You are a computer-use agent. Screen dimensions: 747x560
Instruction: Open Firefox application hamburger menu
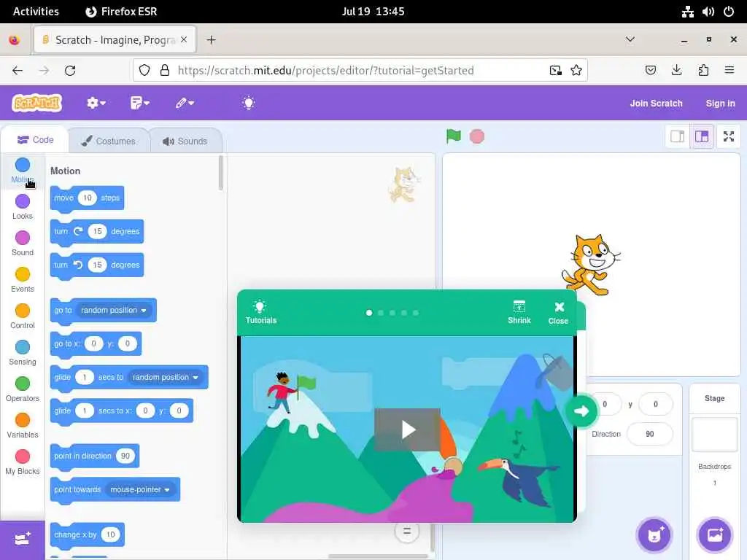tap(729, 71)
